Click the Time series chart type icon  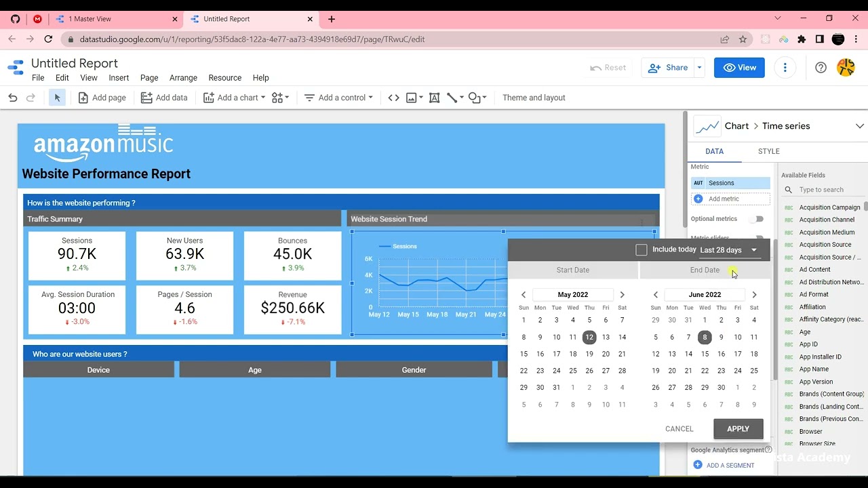pyautogui.click(x=707, y=126)
